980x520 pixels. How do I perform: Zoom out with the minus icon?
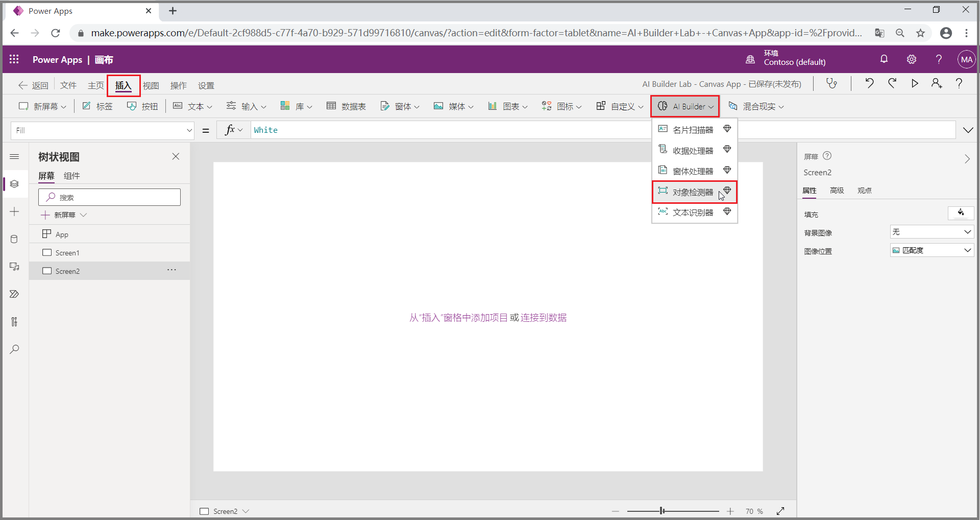[616, 511]
